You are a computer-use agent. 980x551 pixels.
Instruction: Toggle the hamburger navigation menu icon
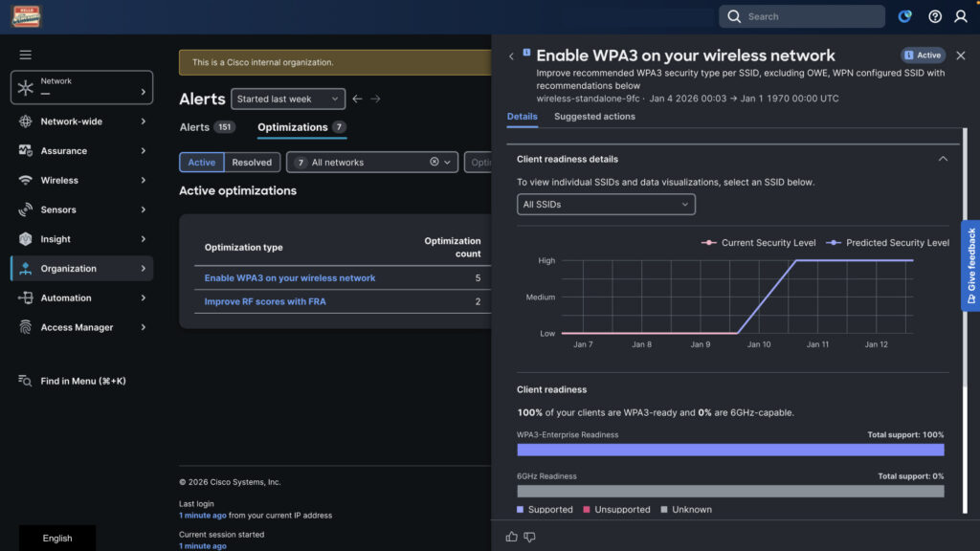pos(26,55)
